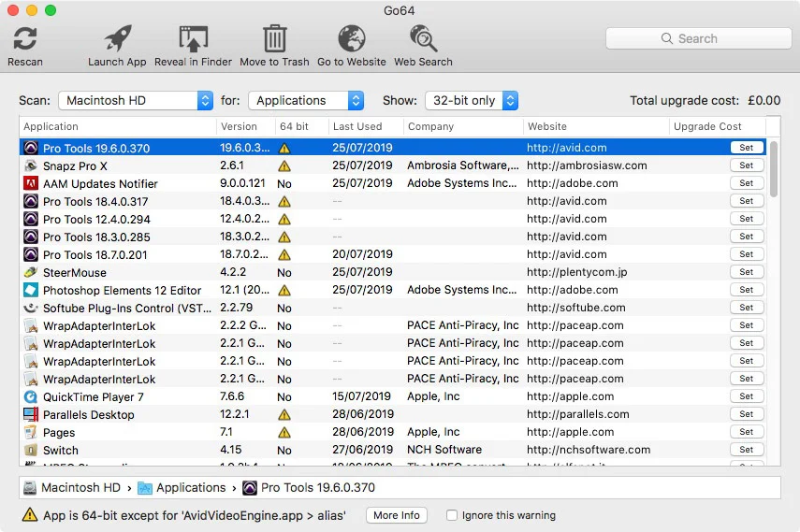The width and height of the screenshot is (800, 532).
Task: Select the Pro Tools 12.4.0.294 row
Action: coord(393,219)
